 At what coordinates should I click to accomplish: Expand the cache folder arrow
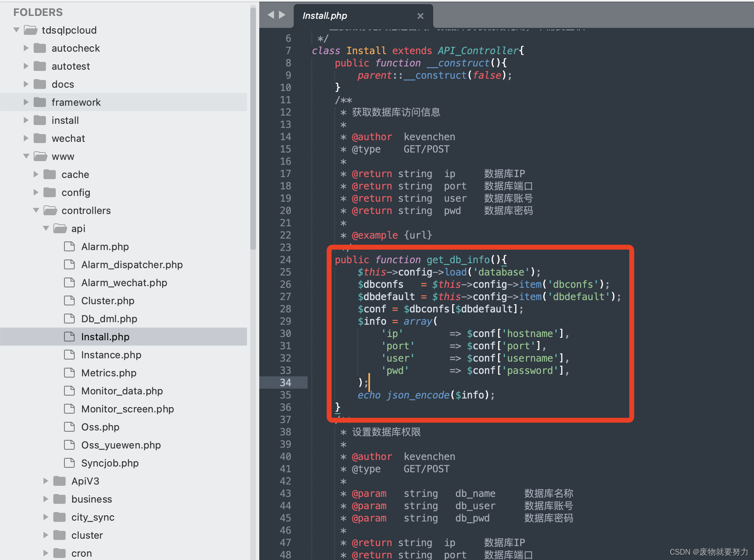coord(36,174)
